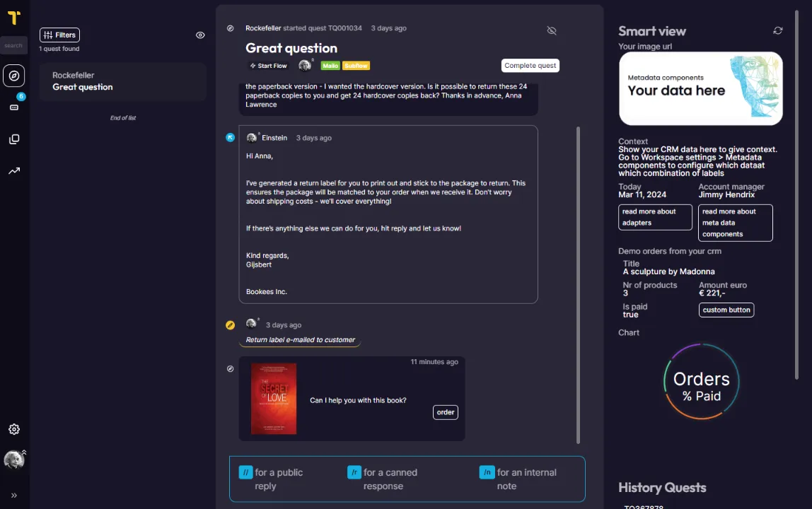812x509 pixels.
Task: Click compass icon beside the book message
Action: point(231,369)
